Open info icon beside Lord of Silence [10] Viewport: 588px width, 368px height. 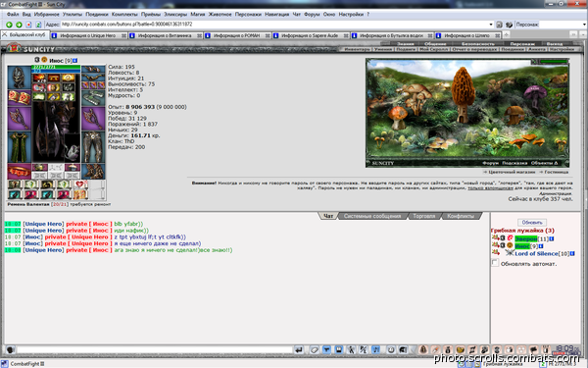coord(572,254)
